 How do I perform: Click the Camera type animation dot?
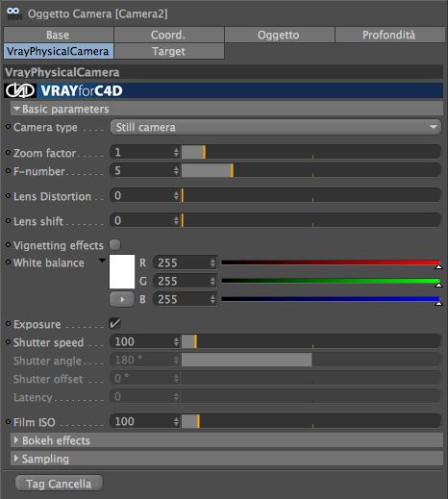(x=9, y=127)
